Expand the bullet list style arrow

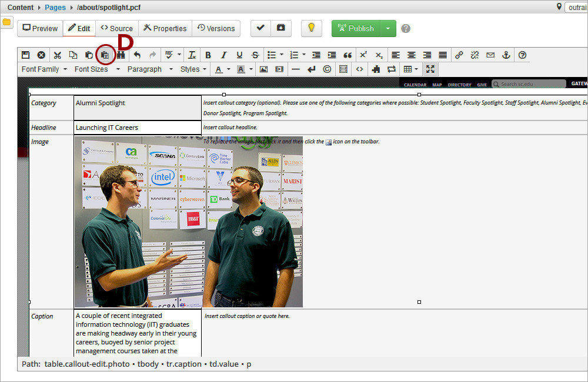(x=282, y=55)
